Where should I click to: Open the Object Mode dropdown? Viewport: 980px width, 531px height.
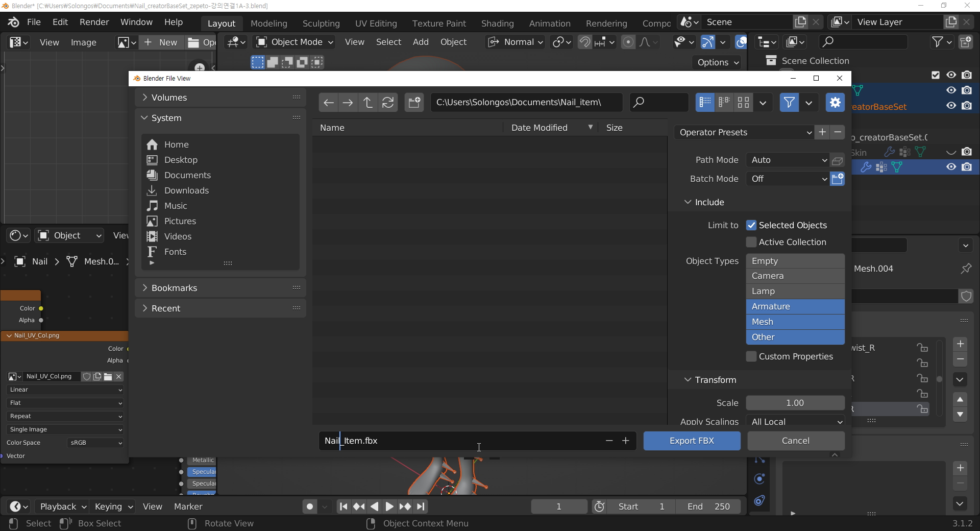(295, 42)
